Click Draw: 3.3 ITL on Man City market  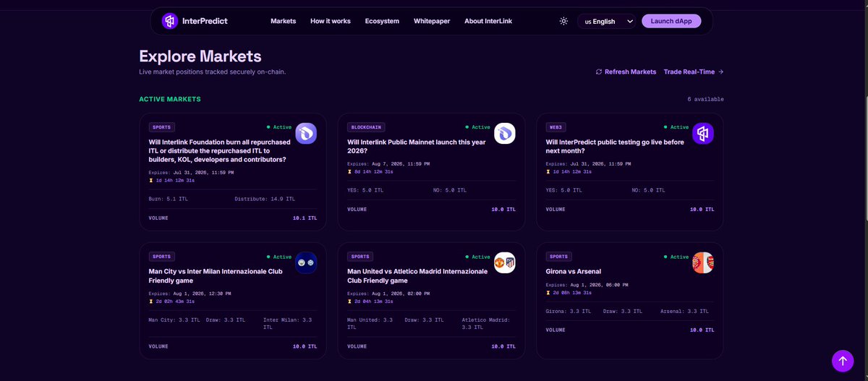pos(226,320)
